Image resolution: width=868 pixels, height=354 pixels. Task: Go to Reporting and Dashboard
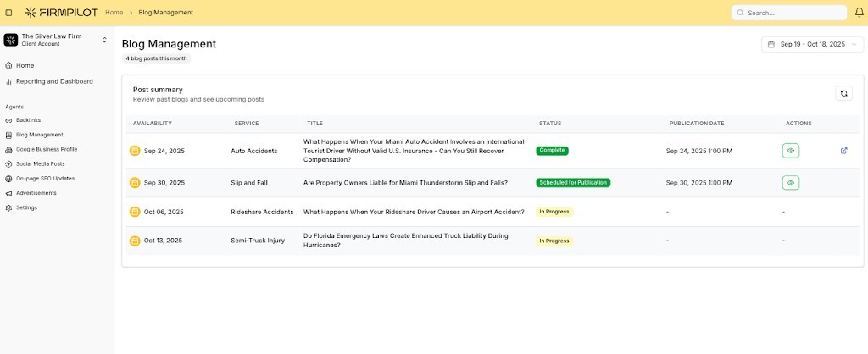pyautogui.click(x=54, y=81)
